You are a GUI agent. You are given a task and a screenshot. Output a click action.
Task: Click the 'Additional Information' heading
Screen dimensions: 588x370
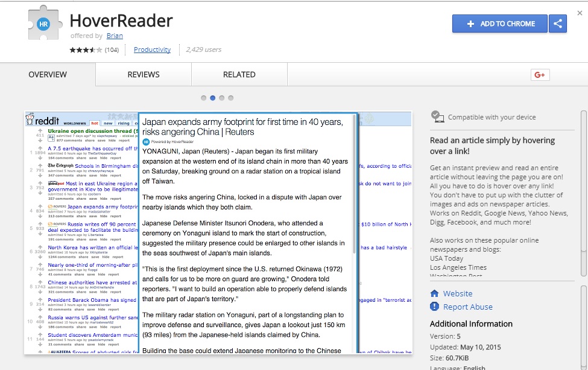point(471,324)
